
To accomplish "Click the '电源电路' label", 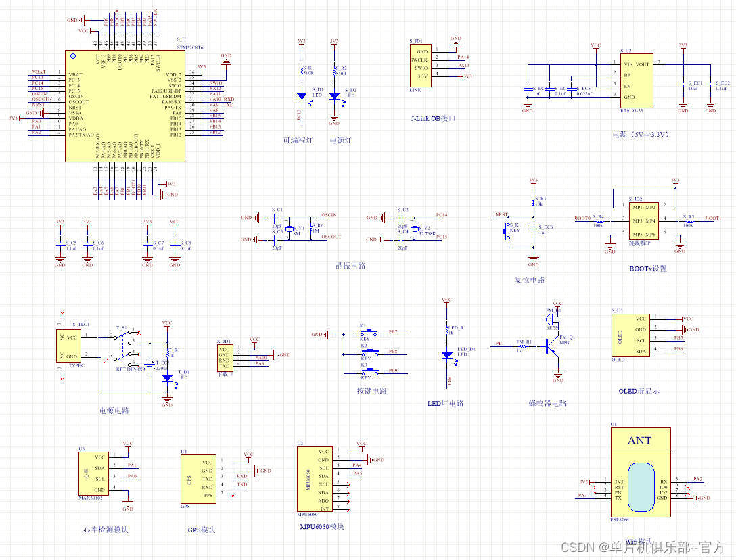I will [x=114, y=411].
